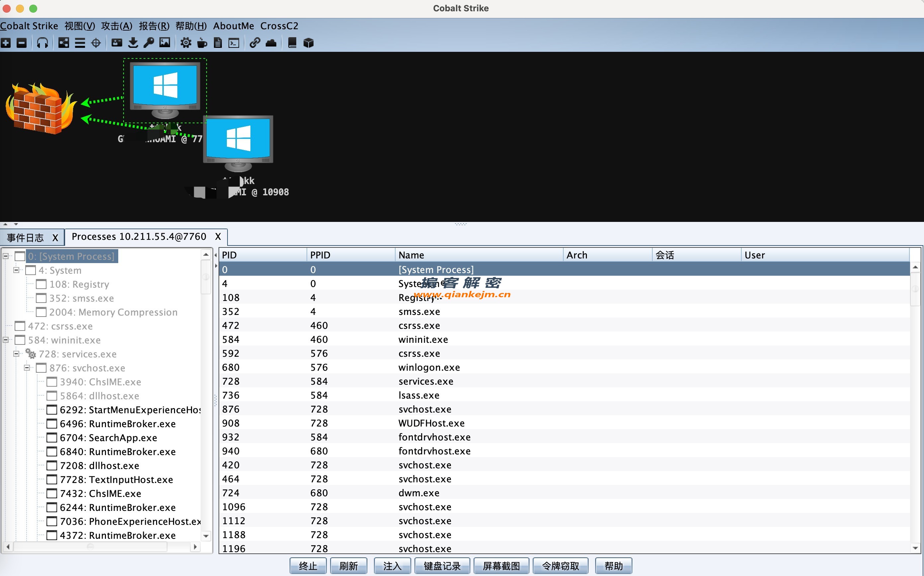
Task: Switch to the 事件日志 tab
Action: click(x=25, y=238)
